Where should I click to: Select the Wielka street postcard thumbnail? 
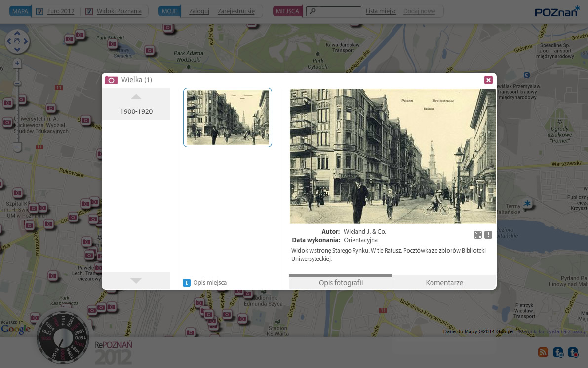[228, 117]
